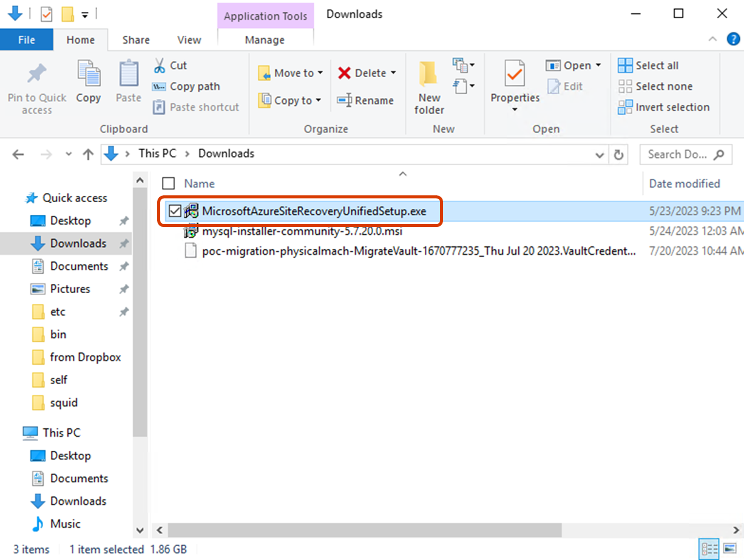Click Quick access in the navigation pane
Viewport: 744px width, 560px height.
[x=75, y=198]
